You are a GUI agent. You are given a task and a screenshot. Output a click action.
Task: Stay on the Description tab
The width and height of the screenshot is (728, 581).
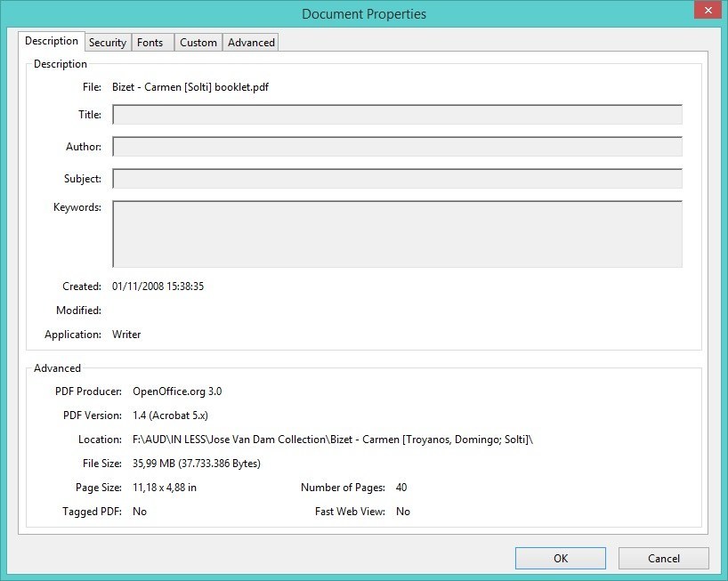(x=51, y=41)
